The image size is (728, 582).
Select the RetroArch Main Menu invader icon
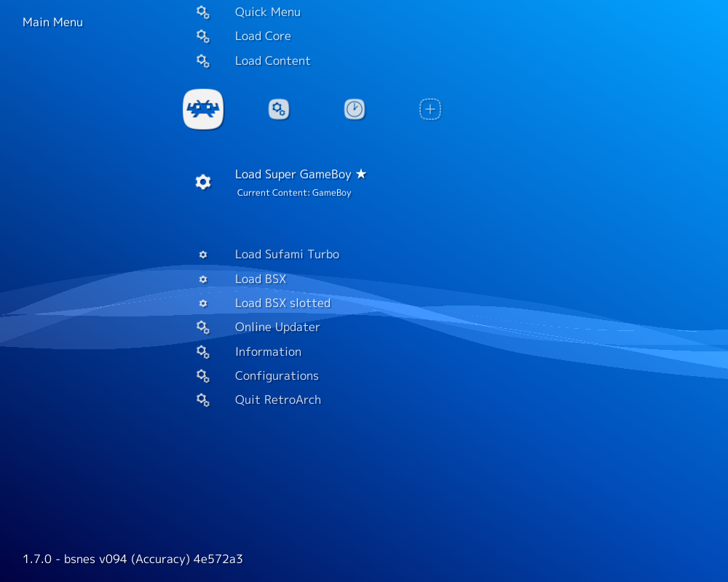tap(203, 109)
